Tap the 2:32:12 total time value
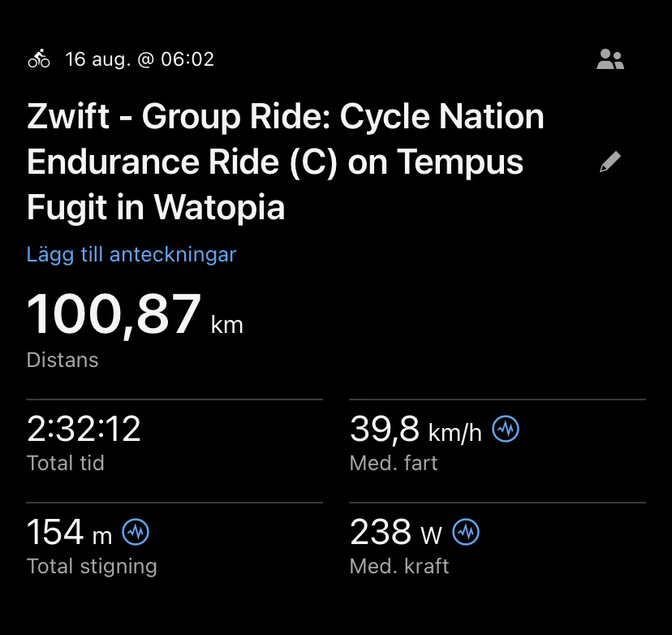The height and width of the screenshot is (635, 672). (x=84, y=430)
